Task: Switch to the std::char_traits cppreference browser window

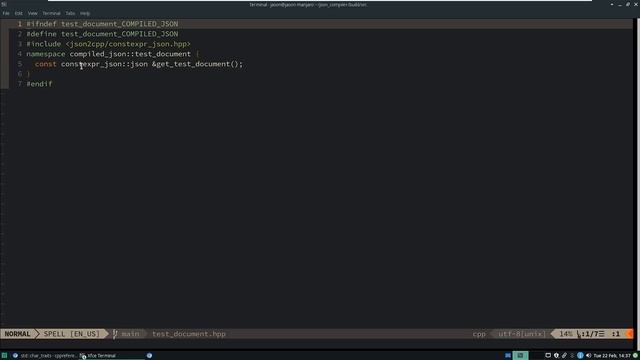Action: [x=44, y=356]
